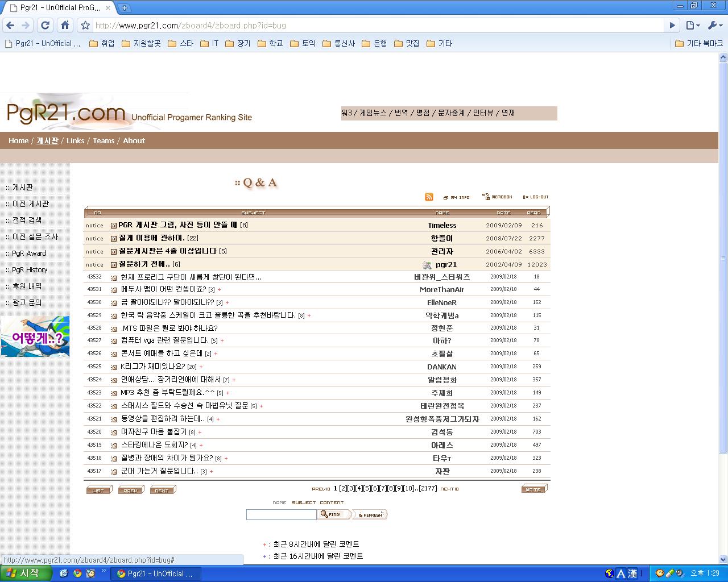This screenshot has width=728, height=582.
Task: Open the new tab plus button
Action: (x=125, y=7)
